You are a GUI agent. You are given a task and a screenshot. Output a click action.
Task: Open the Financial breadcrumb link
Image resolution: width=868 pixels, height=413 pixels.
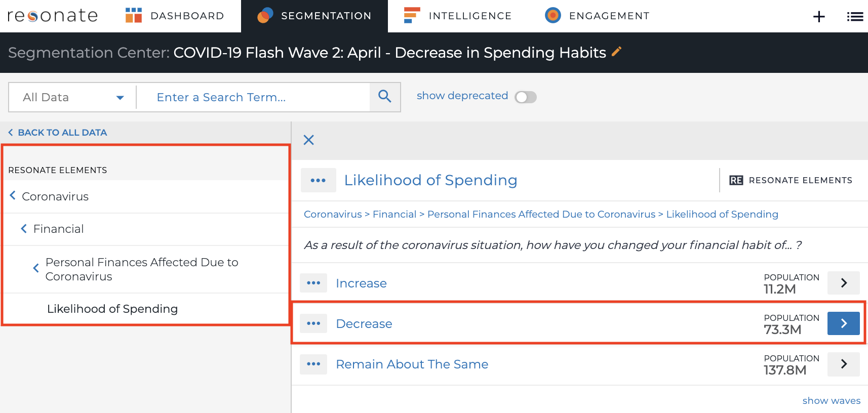coord(394,214)
